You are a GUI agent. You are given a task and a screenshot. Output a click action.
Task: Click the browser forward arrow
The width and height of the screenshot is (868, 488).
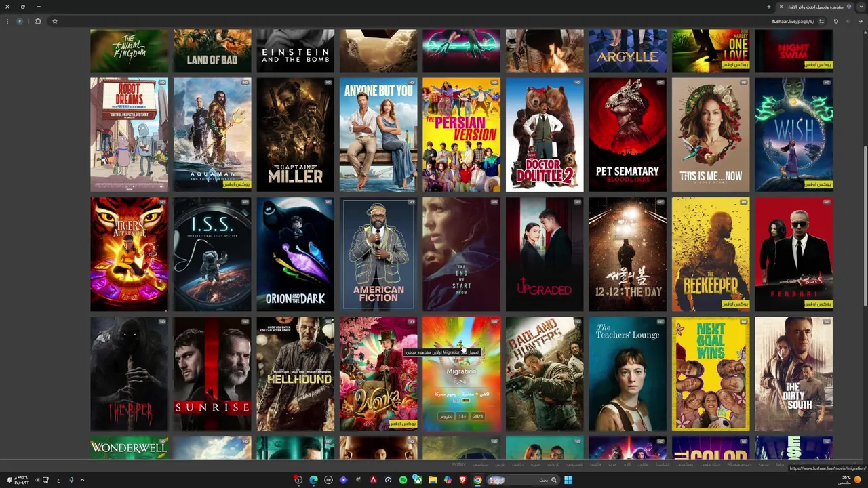click(x=848, y=21)
